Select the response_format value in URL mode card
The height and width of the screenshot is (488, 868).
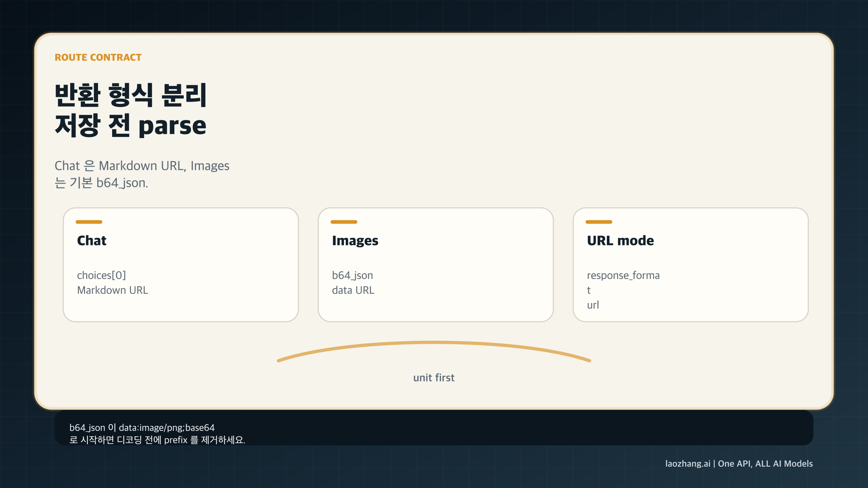pos(623,275)
